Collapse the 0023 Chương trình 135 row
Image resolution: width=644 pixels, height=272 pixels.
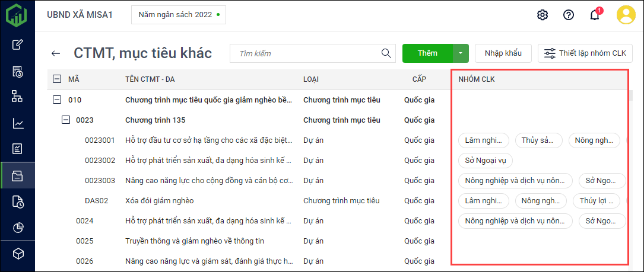(x=66, y=120)
